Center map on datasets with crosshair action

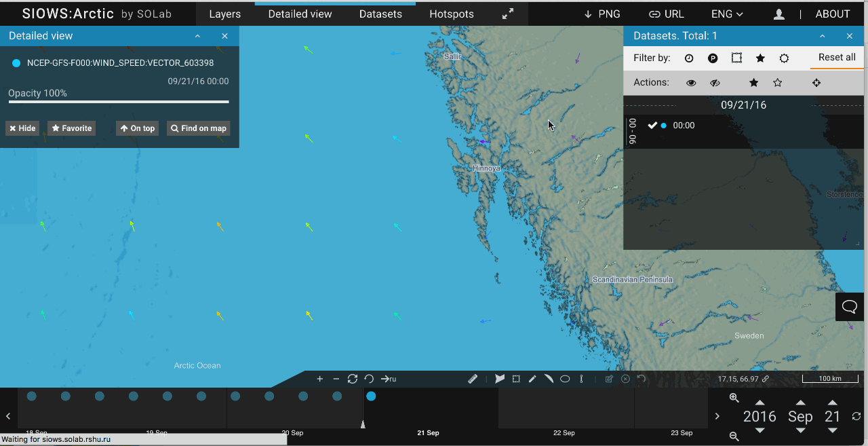[816, 83]
